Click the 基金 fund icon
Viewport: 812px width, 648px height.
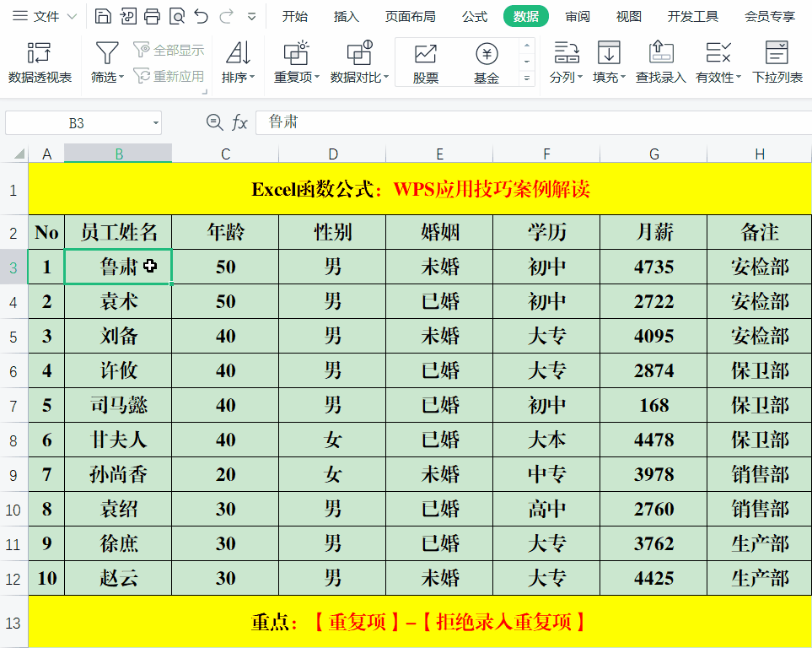coord(487,63)
